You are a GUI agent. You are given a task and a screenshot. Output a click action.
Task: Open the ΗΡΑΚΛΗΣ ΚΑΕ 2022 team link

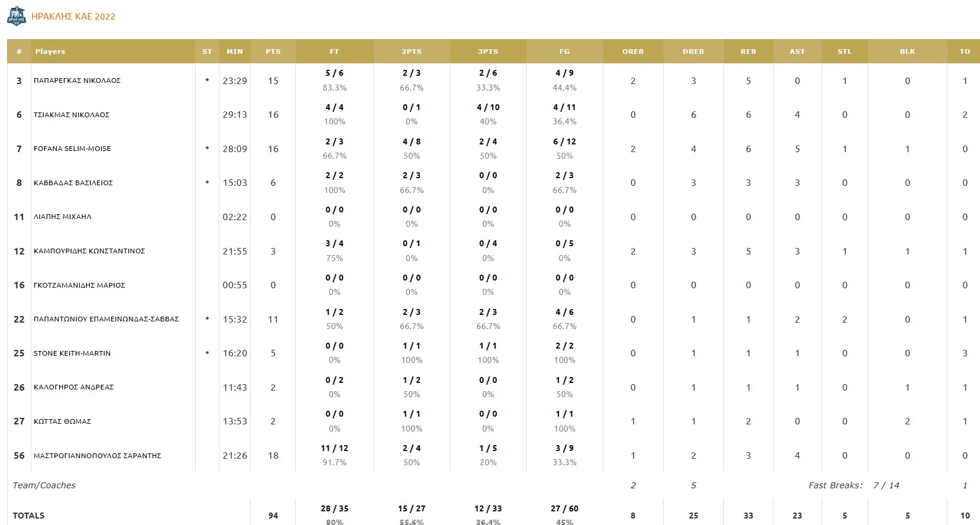point(73,17)
